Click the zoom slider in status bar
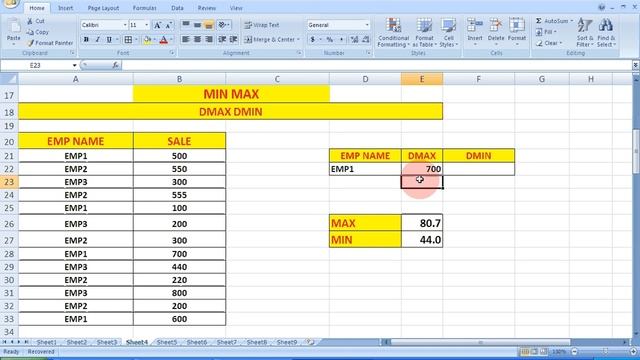Viewport: 640px width, 360px height. click(604, 351)
